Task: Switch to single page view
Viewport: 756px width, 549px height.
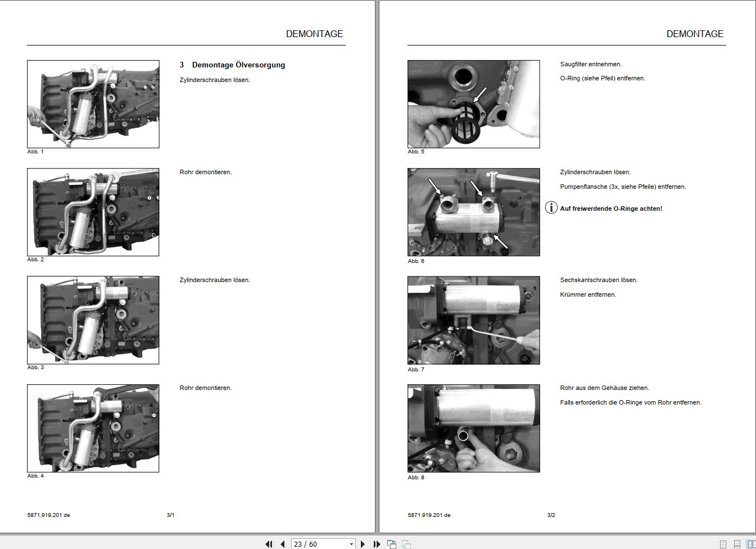Action: [723, 545]
